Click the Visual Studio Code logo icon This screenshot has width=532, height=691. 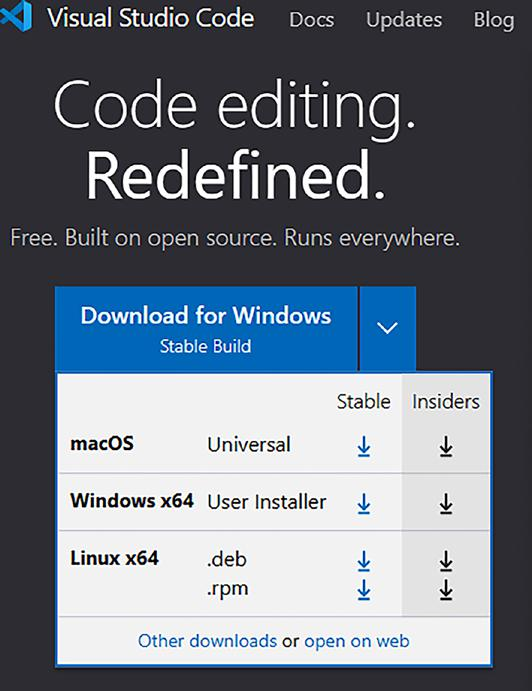(16, 16)
